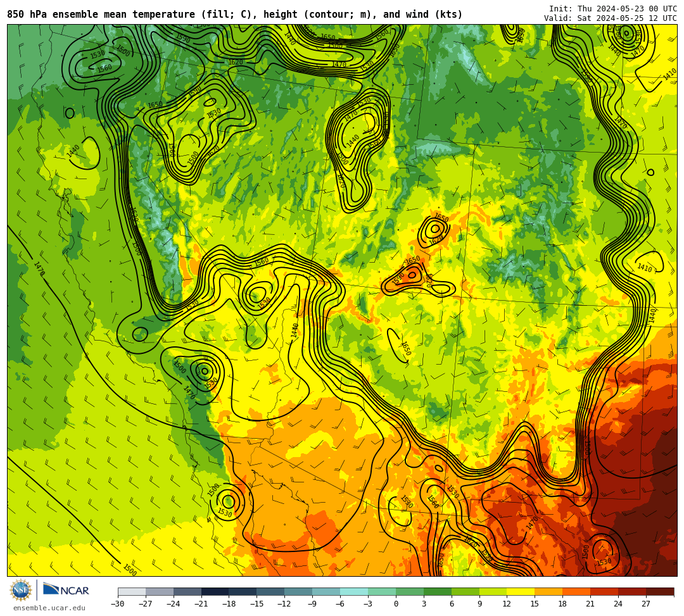The image size is (684, 616).
Task: Click the 3 colorbar tick label
Action: [424, 604]
